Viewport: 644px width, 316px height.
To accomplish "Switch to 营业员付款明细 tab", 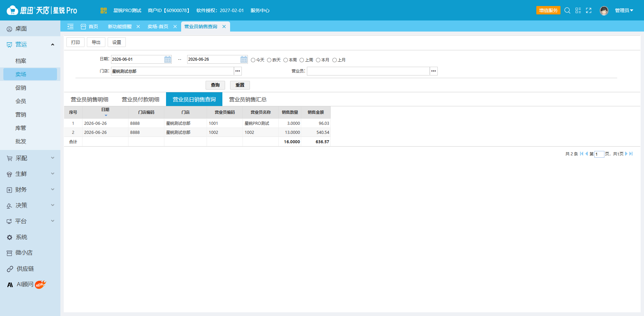I will pyautogui.click(x=141, y=99).
